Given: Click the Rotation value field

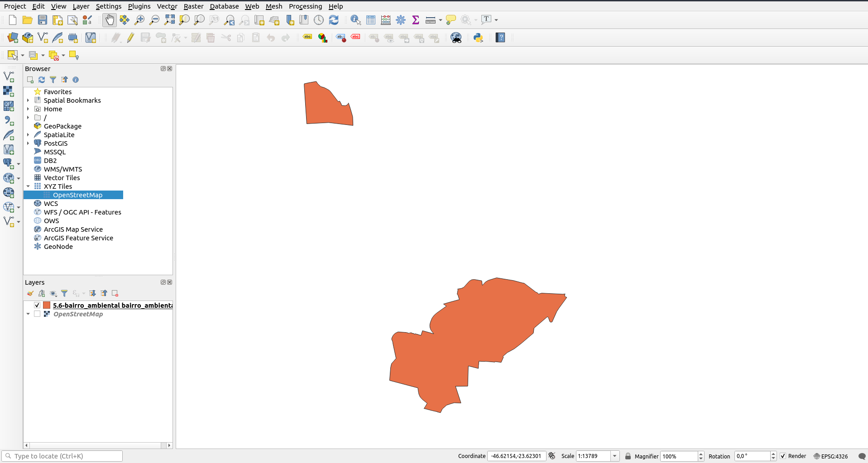Looking at the screenshot, I should (x=752, y=456).
